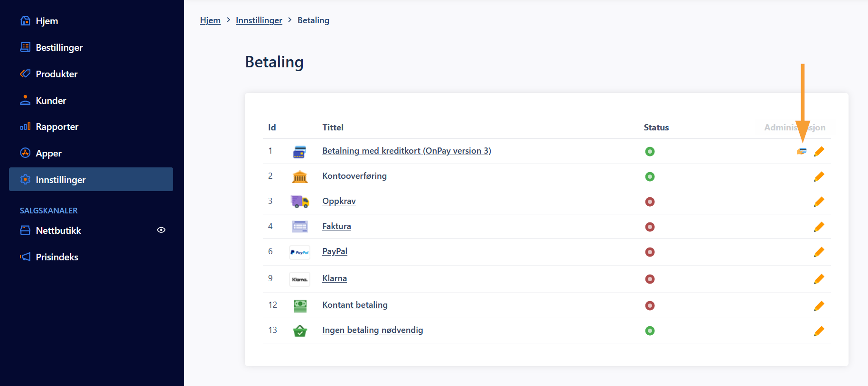Click the card settings icon for OnPay
The image size is (868, 386).
[802, 151]
